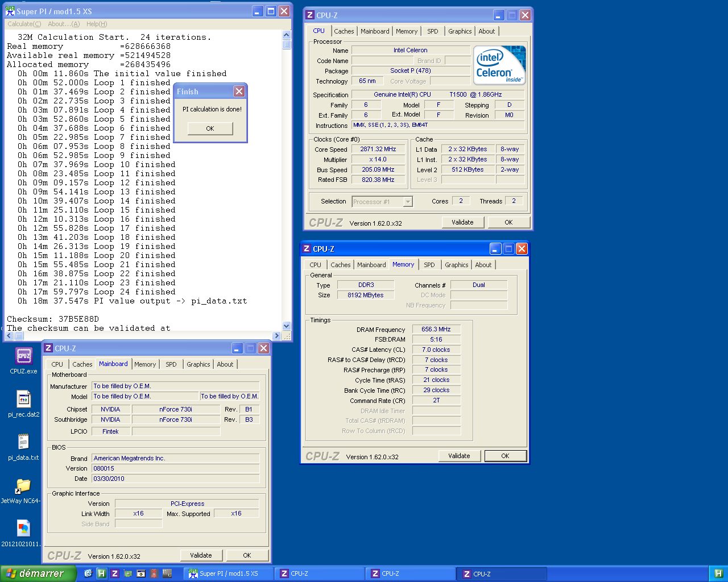Open SPD tab in the CPU-Z memory window
The height and width of the screenshot is (582, 728).
(x=429, y=265)
